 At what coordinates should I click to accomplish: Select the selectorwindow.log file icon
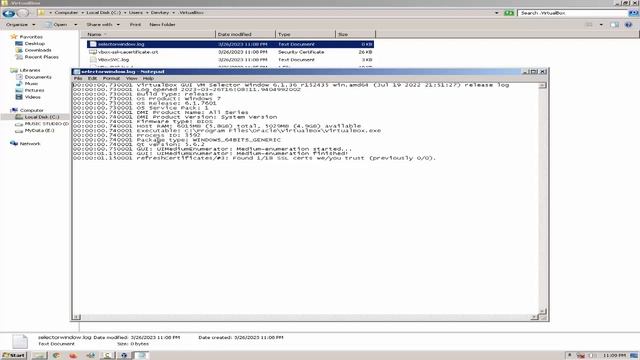[x=93, y=44]
